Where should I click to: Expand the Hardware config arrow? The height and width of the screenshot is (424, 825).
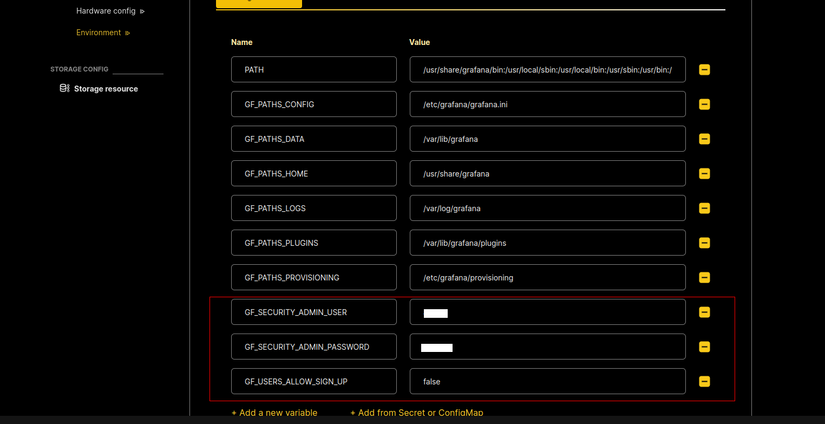[142, 11]
